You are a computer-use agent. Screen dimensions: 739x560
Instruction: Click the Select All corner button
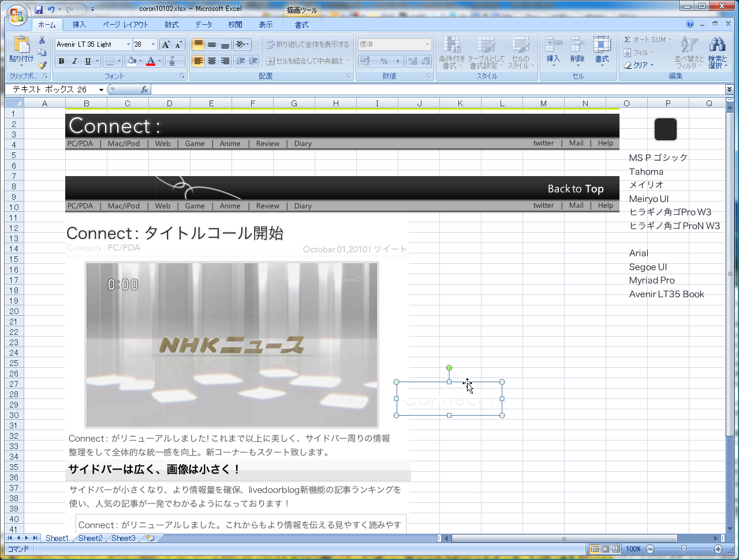pyautogui.click(x=14, y=103)
